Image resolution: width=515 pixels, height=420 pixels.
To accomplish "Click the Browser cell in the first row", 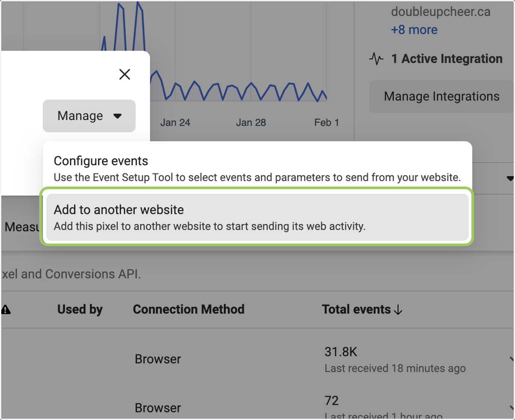I will tap(158, 359).
